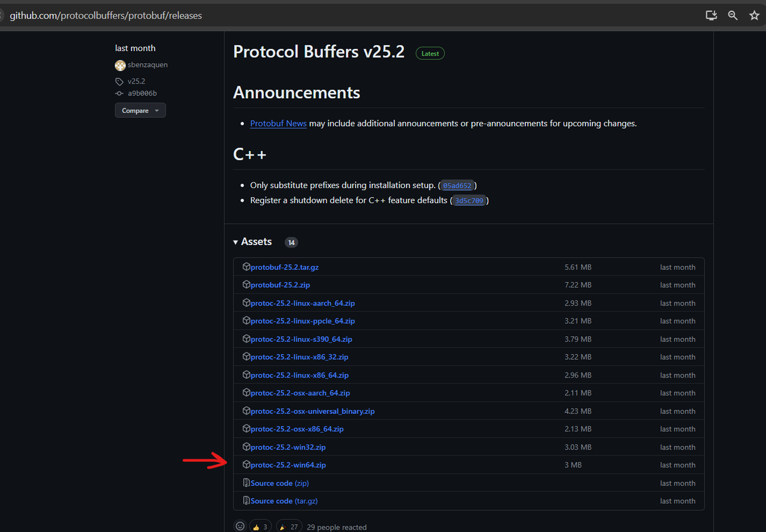Click "last month" date under sidebar
The image size is (766, 532).
[x=135, y=48]
